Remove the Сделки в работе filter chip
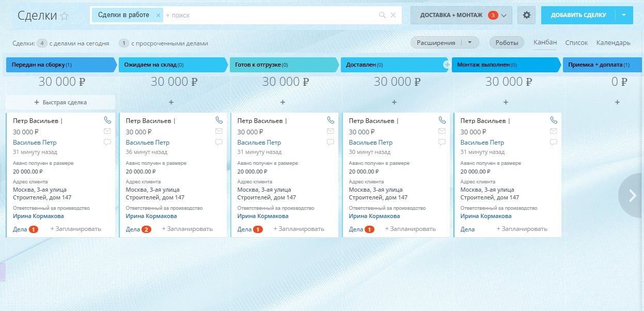Image resolution: width=644 pixels, height=311 pixels. click(x=158, y=15)
